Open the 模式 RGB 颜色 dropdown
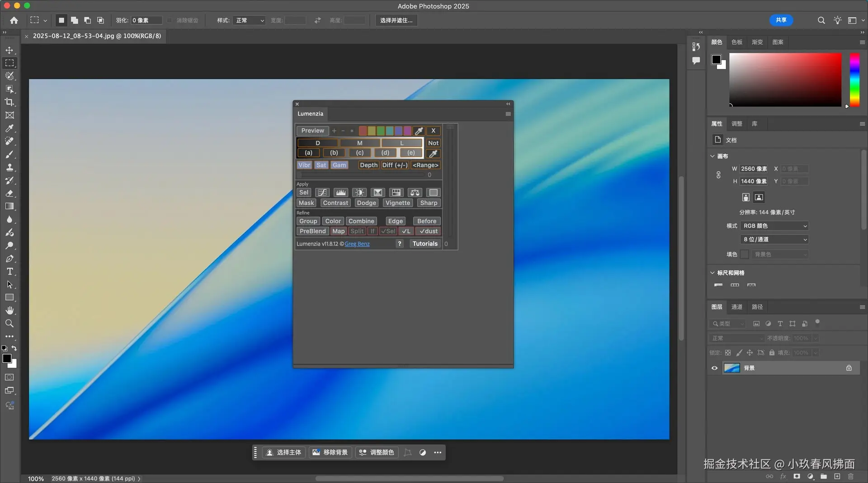This screenshot has width=868, height=483. (774, 226)
